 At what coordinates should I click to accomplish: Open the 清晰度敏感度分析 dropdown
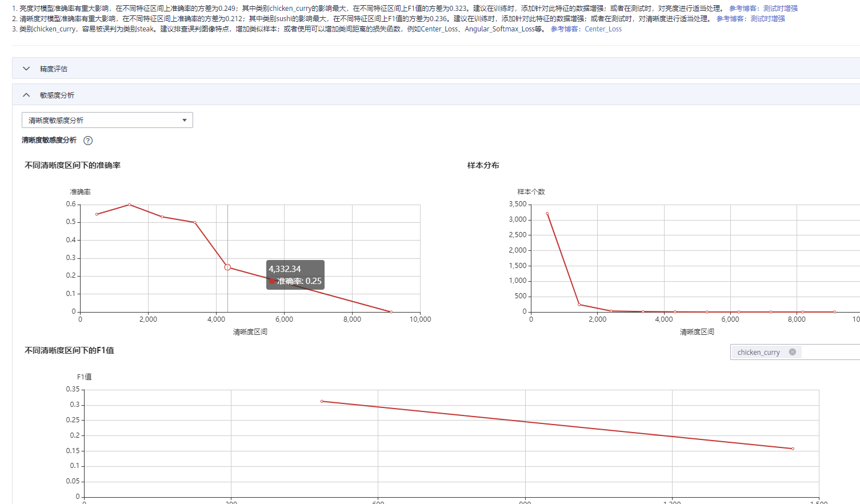pyautogui.click(x=107, y=120)
